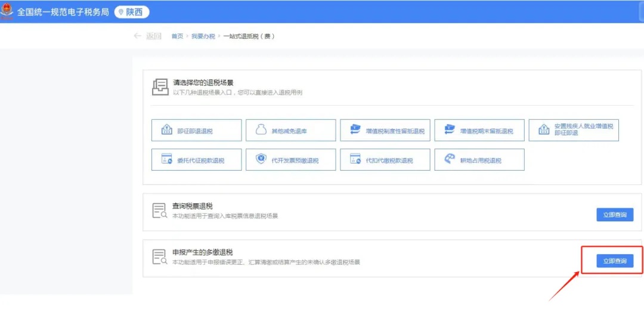
Task: Click the shield icon on 代开发票预缴退税
Action: pos(261,159)
